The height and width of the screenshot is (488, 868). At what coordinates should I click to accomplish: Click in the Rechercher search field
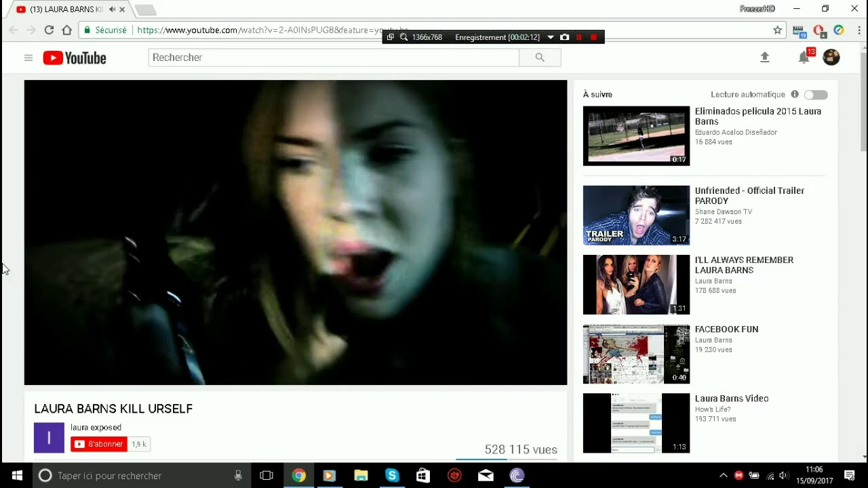click(333, 58)
